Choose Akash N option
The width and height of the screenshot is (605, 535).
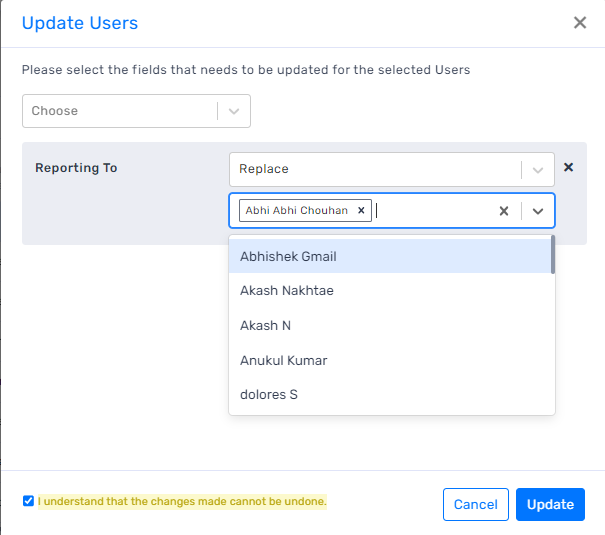(x=390, y=325)
